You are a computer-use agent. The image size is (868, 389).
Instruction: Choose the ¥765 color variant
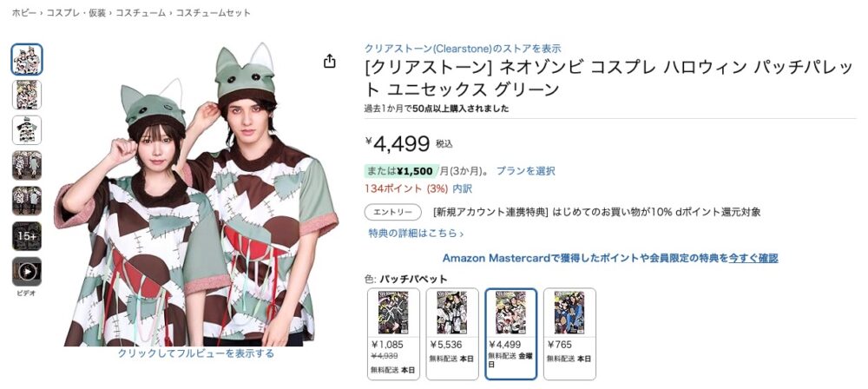(569, 333)
